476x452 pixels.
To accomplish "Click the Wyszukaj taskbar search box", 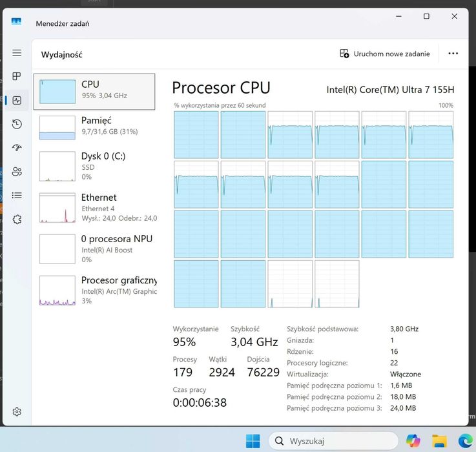I will tap(333, 441).
